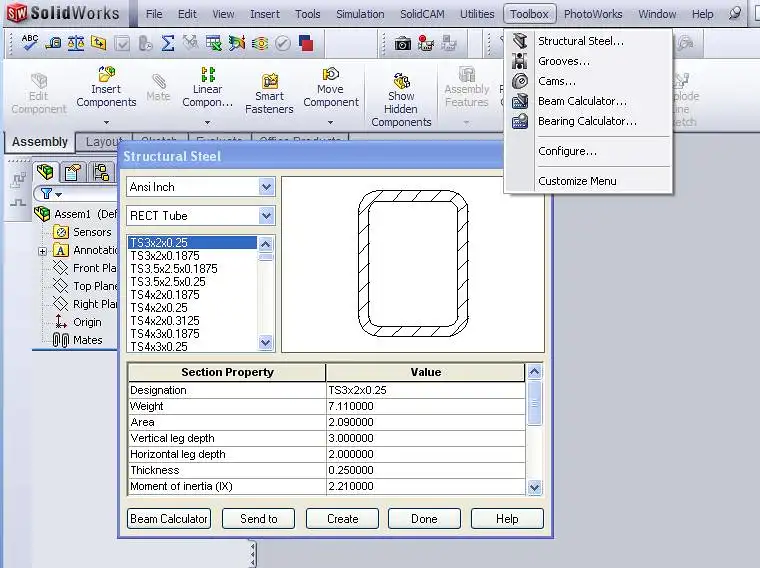Expand the Annotations tree node
This screenshot has height=568, width=760.
pos(43,251)
